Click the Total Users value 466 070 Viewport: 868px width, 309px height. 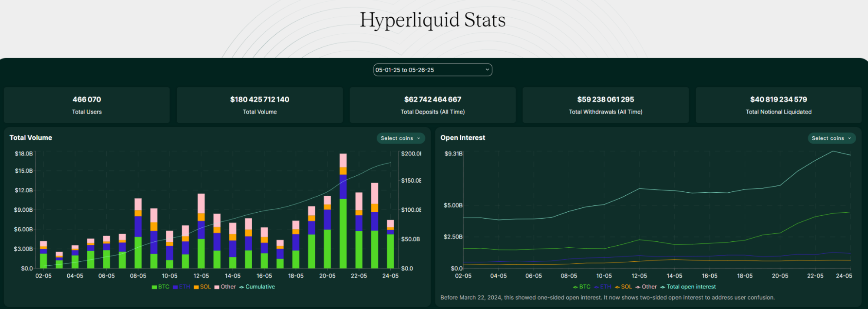[x=87, y=99]
